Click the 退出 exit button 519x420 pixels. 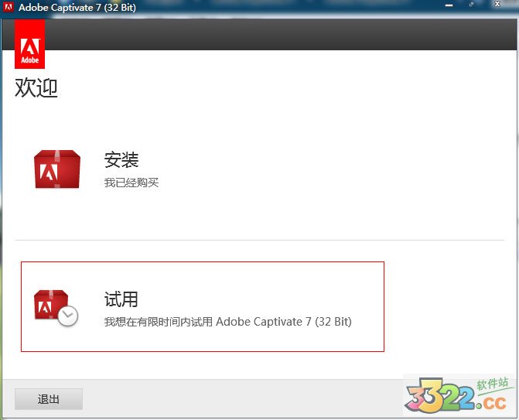(49, 399)
